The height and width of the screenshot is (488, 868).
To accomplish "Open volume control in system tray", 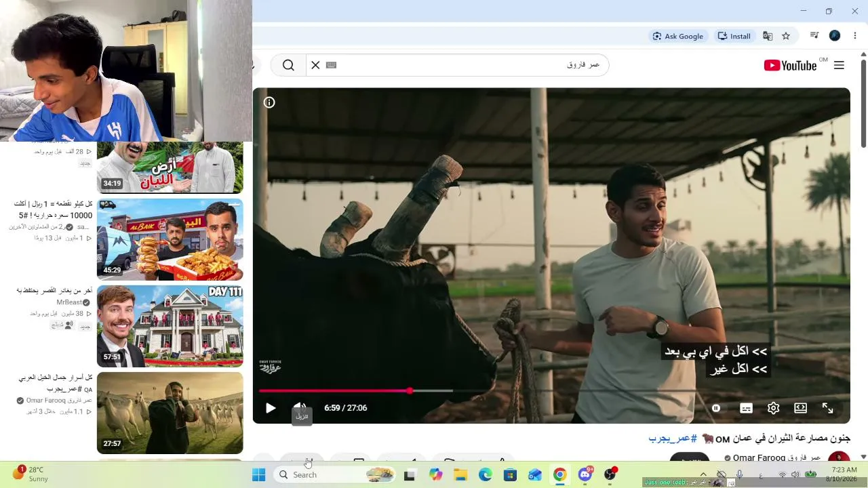I will 795,475.
